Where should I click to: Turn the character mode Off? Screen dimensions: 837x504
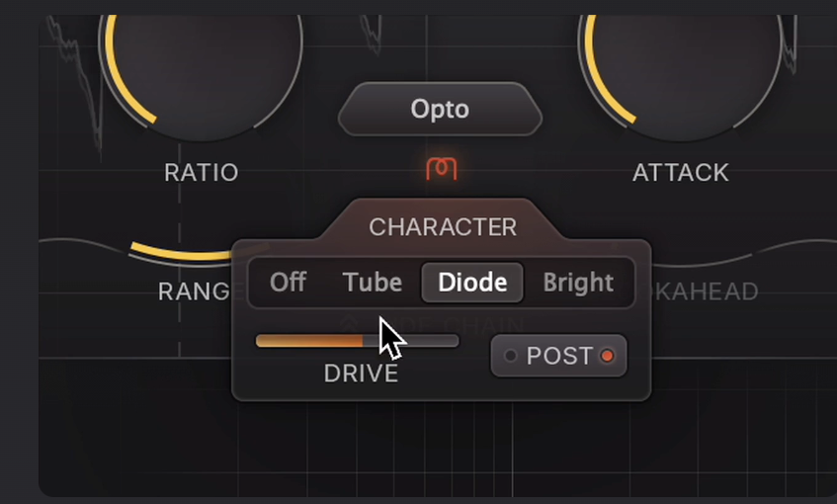[288, 283]
